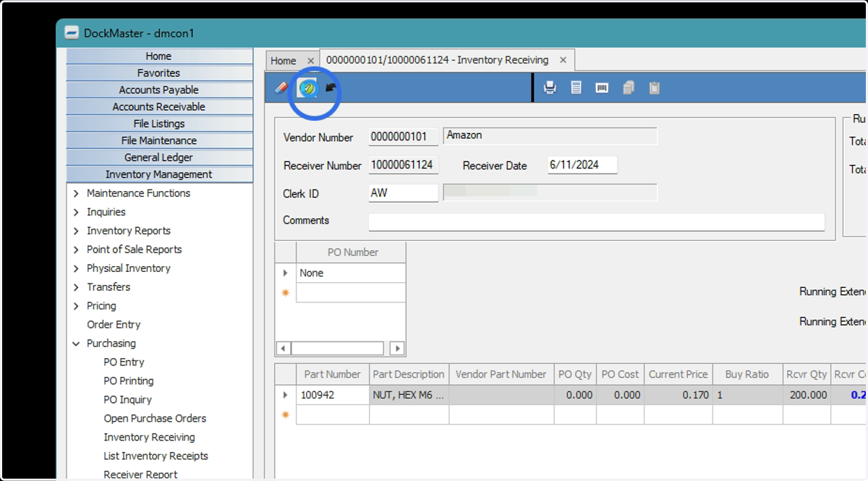This screenshot has height=481, width=868.
Task: Open PO Printing under Purchasing
Action: [x=129, y=381]
